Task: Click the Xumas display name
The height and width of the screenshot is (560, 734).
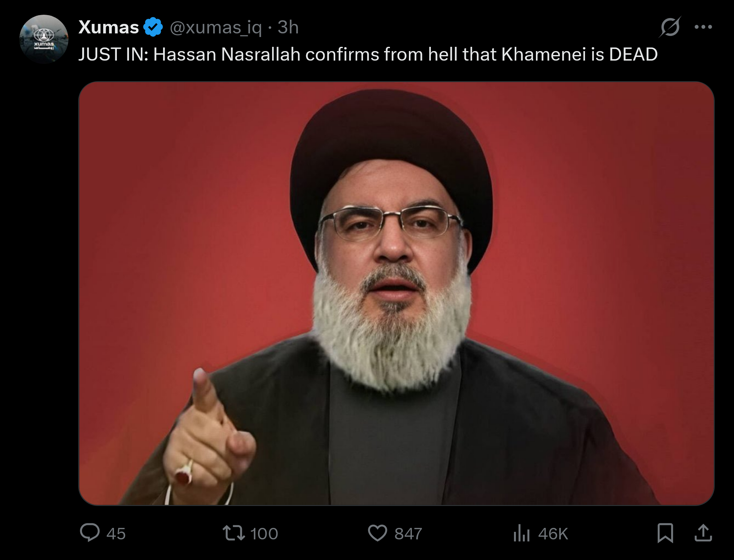Action: coord(109,27)
